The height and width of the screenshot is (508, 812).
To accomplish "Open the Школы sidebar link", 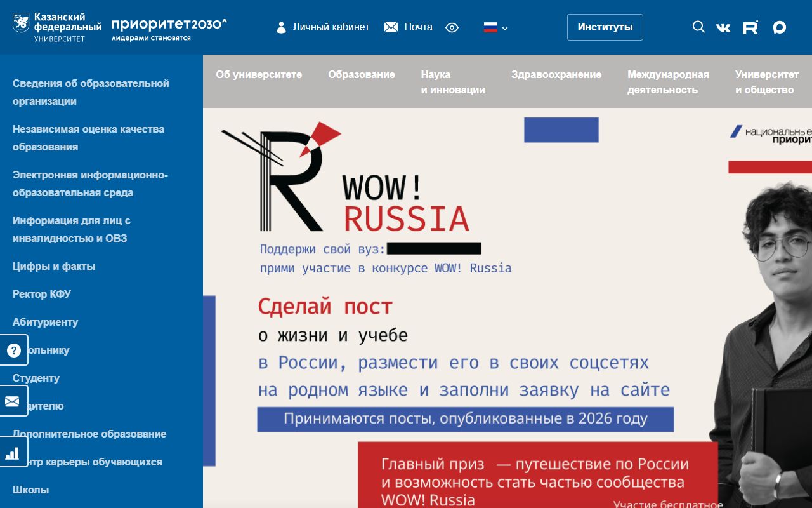I will click(x=30, y=490).
